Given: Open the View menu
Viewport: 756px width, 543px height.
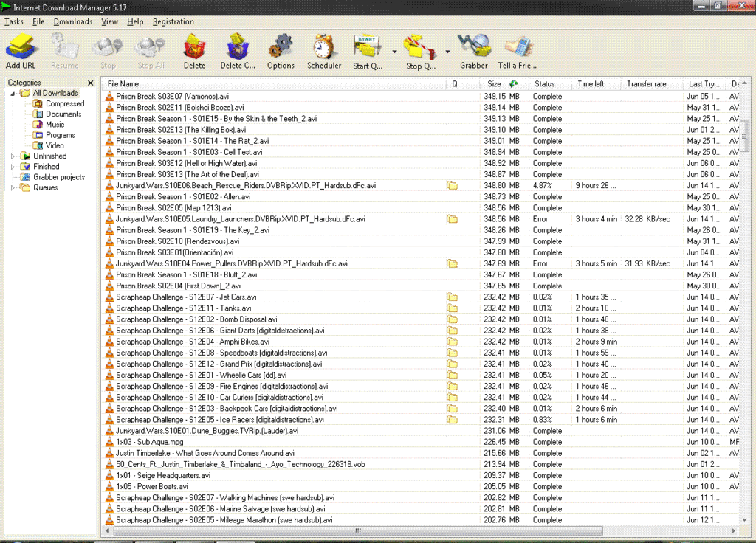Looking at the screenshot, I should (109, 21).
